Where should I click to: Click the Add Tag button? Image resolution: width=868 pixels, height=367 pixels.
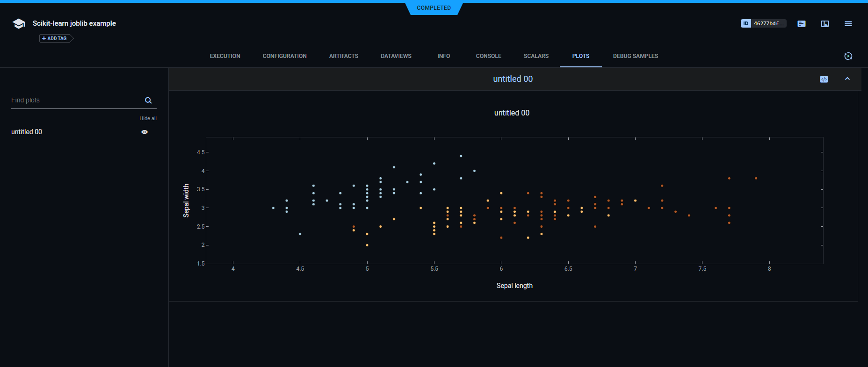tap(56, 38)
